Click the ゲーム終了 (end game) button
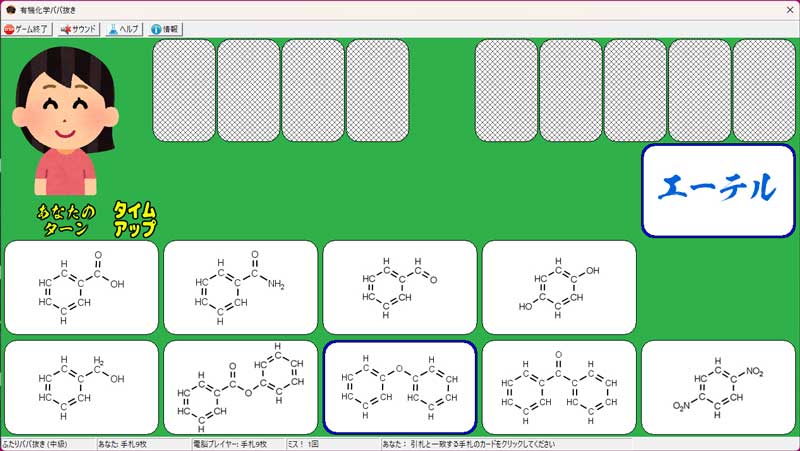 pyautogui.click(x=28, y=29)
